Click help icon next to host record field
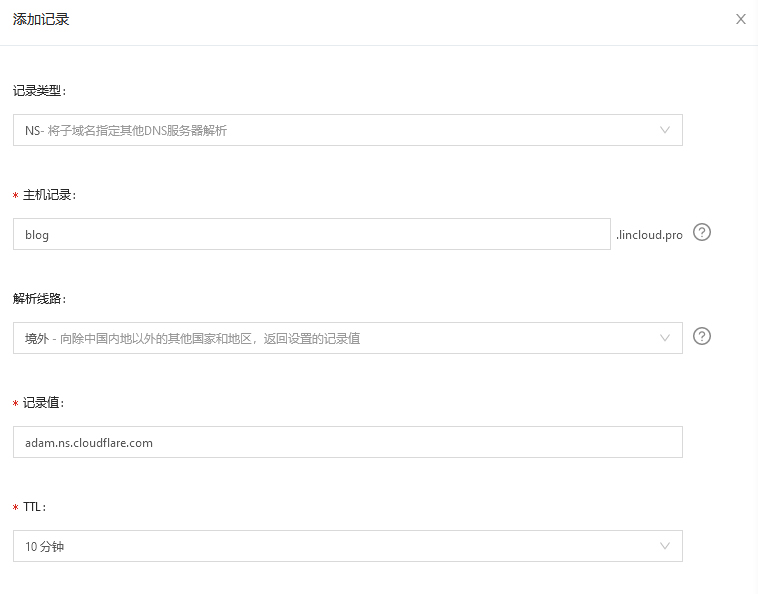 click(702, 232)
